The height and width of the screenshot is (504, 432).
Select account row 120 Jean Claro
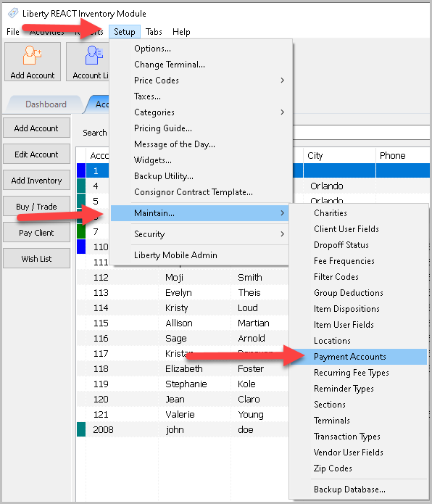pyautogui.click(x=183, y=400)
